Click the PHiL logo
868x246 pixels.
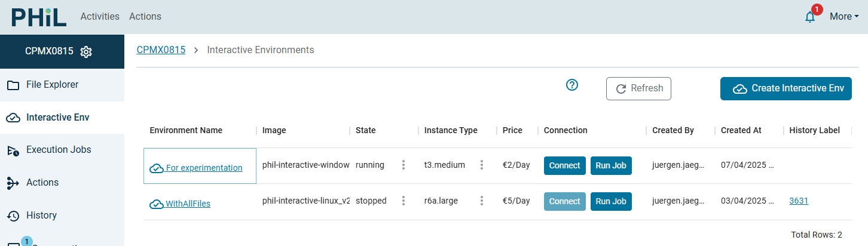(x=39, y=17)
